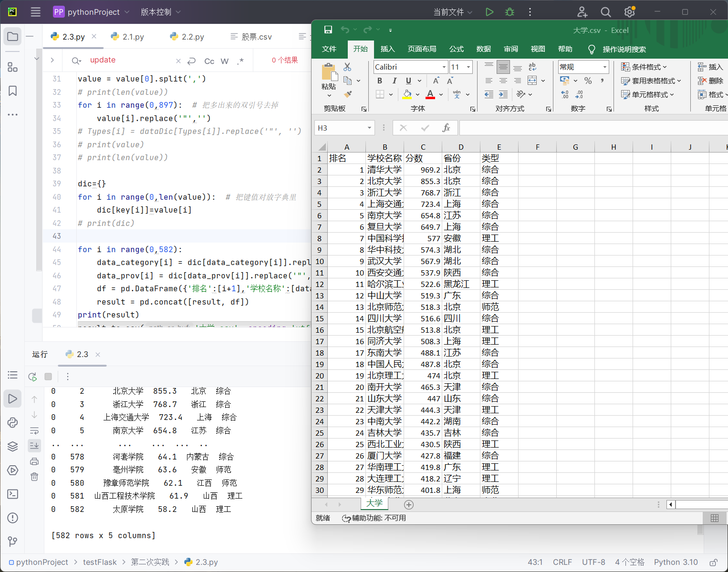Toggle italic formatting in Excel
728x572 pixels.
pos(394,81)
